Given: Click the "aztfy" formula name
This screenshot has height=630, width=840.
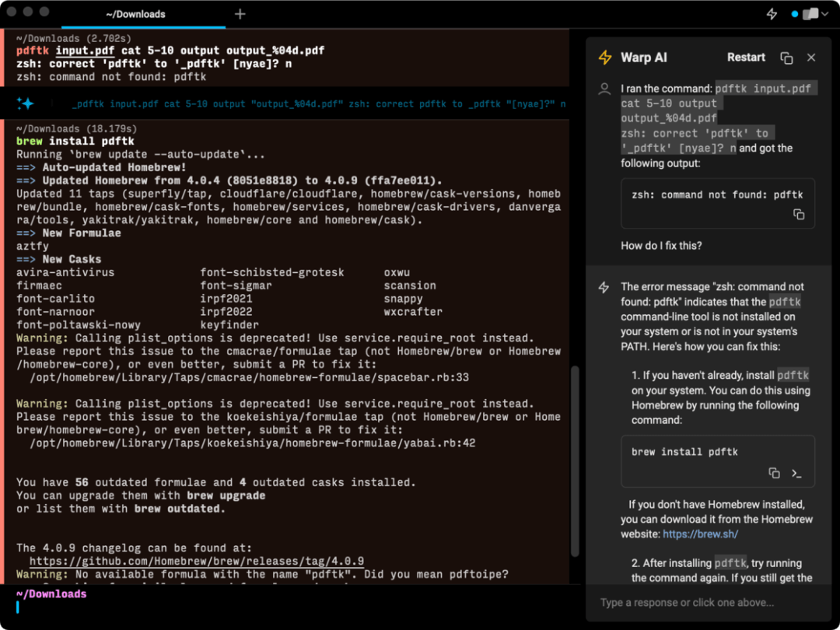Looking at the screenshot, I should (32, 247).
